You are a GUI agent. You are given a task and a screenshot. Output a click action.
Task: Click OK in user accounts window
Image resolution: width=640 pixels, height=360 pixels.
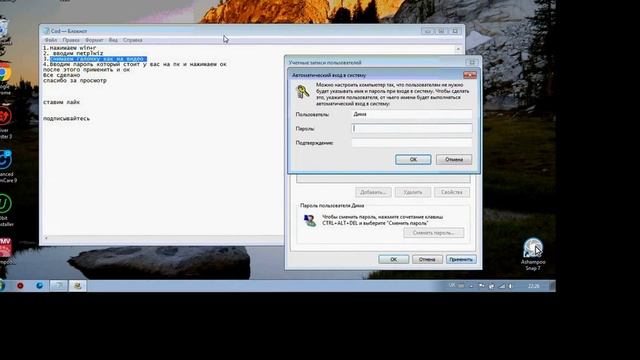tap(393, 259)
